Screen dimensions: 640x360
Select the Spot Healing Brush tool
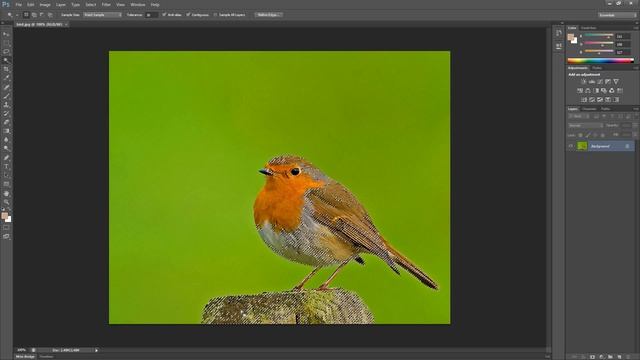tap(6, 87)
